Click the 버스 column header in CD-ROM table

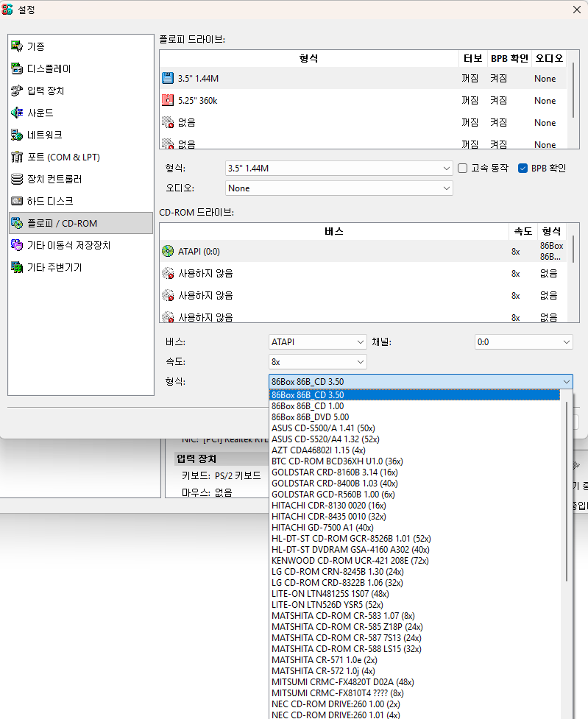tap(334, 231)
